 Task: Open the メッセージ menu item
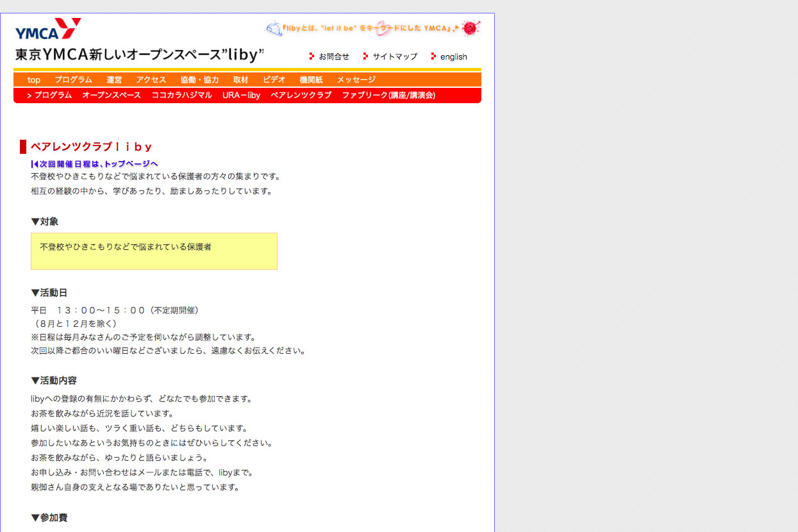tap(356, 80)
